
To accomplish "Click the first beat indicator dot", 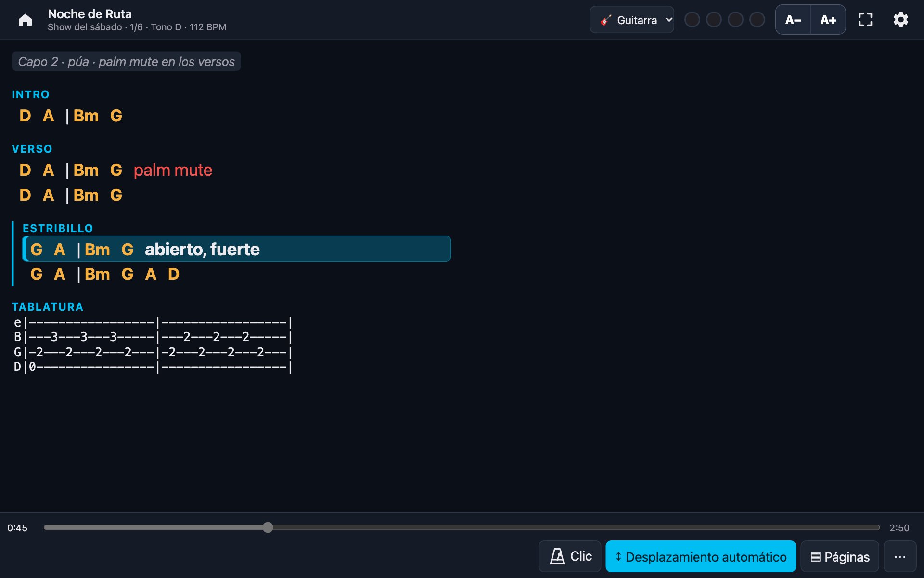I will click(692, 20).
